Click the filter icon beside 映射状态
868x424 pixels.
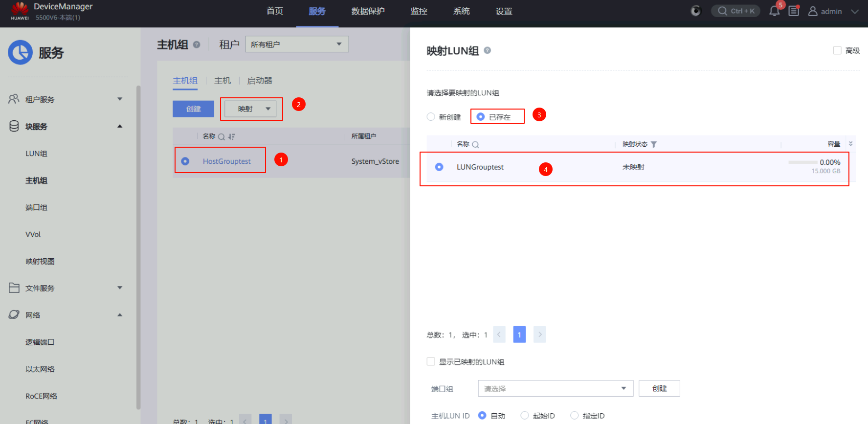click(x=654, y=144)
